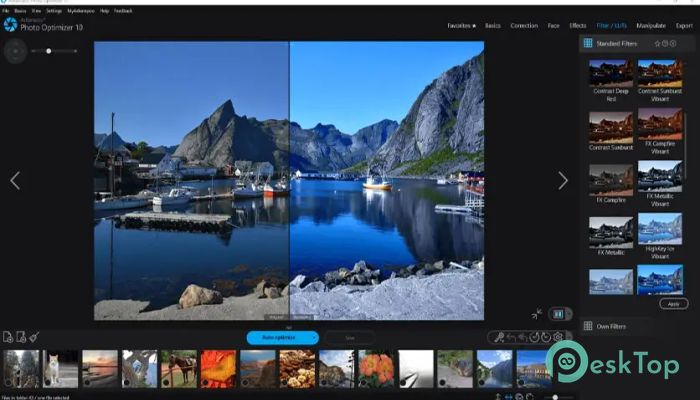The height and width of the screenshot is (400, 700).
Task: Click the zoom slider near the navigation wheel
Action: point(54,51)
